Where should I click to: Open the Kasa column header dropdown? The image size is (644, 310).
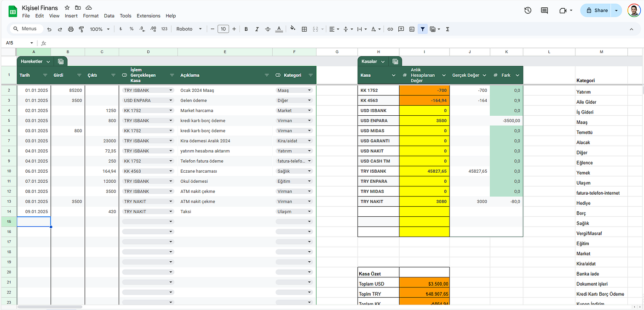coord(394,75)
